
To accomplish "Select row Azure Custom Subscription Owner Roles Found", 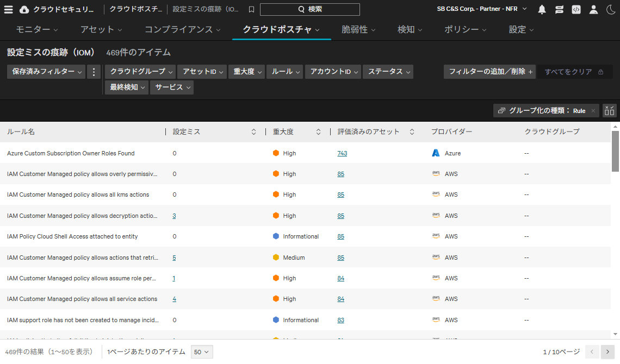I will coord(305,153).
